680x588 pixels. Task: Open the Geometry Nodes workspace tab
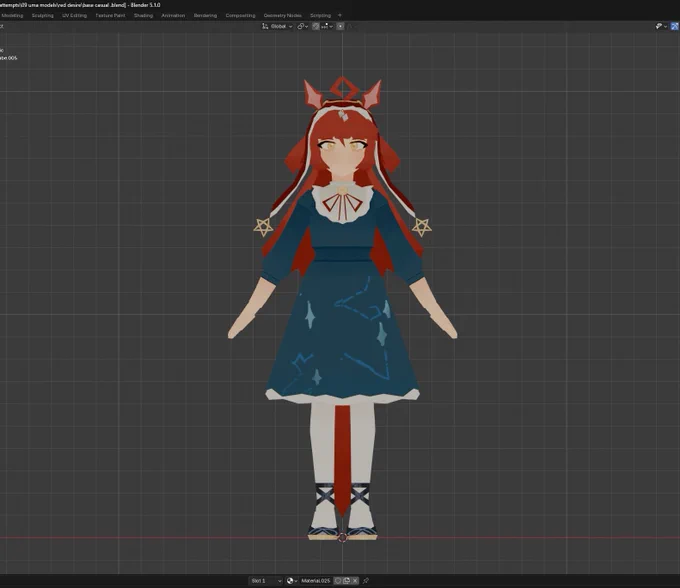(282, 15)
